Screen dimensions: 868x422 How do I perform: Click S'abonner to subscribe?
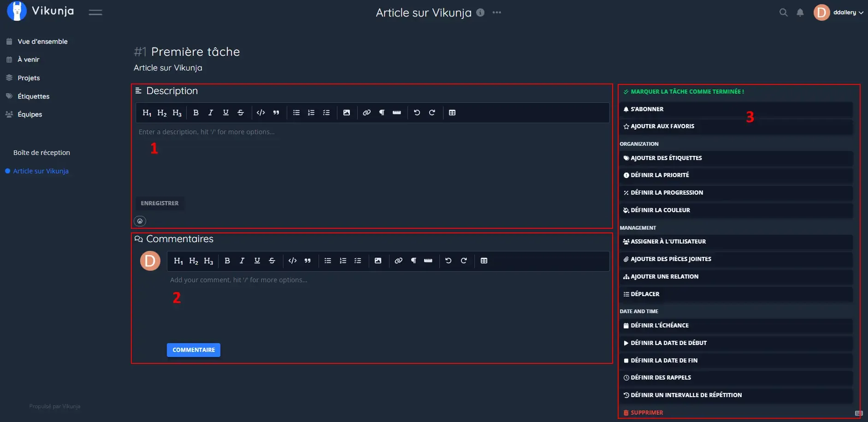[x=736, y=109]
